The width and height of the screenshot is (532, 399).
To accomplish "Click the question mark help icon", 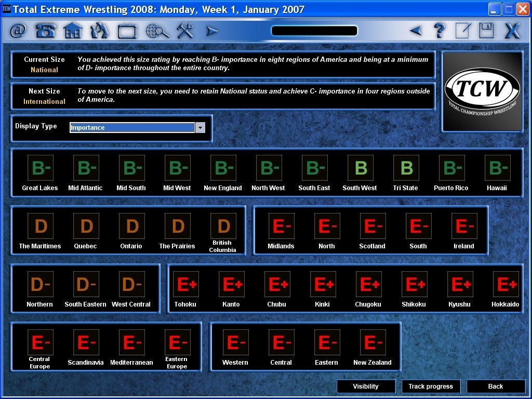I will point(440,31).
